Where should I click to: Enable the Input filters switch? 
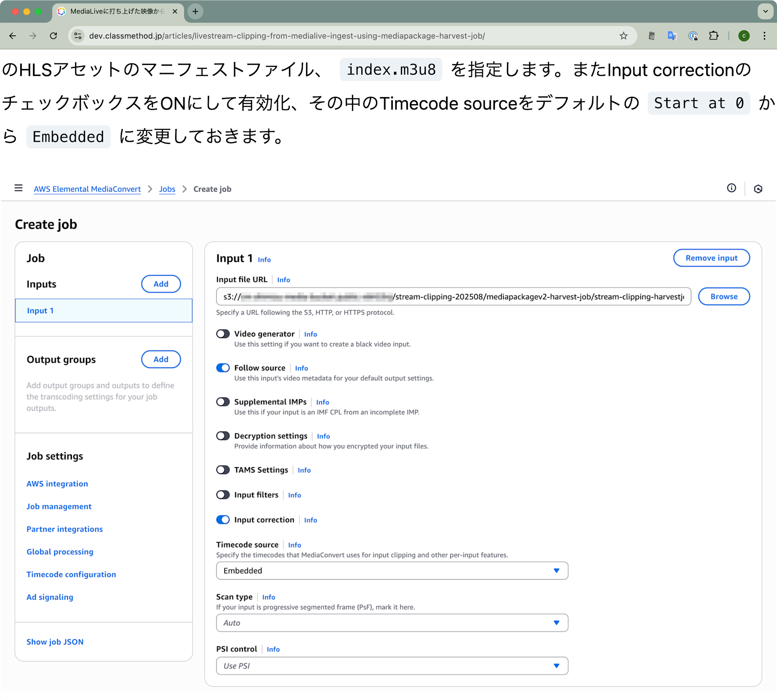point(223,495)
